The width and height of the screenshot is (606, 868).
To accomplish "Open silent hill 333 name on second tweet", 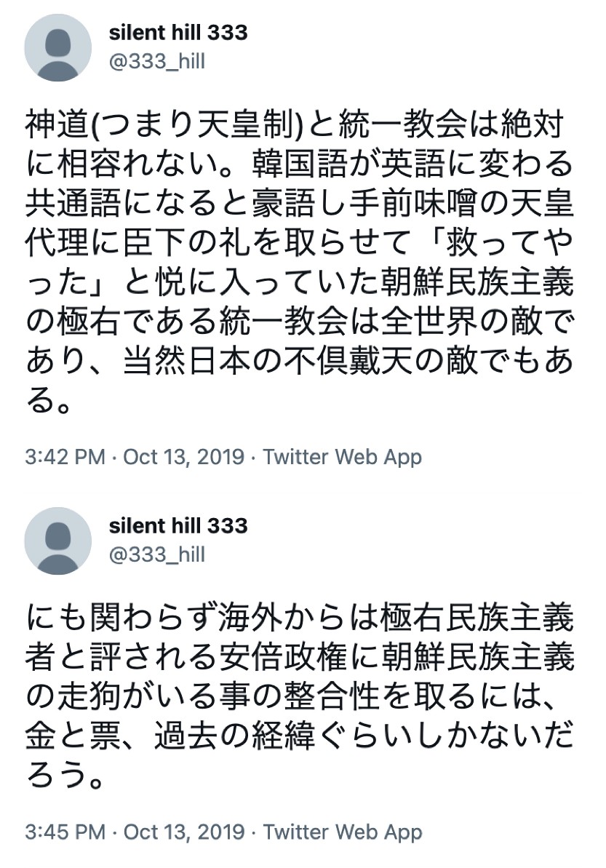I will (178, 525).
